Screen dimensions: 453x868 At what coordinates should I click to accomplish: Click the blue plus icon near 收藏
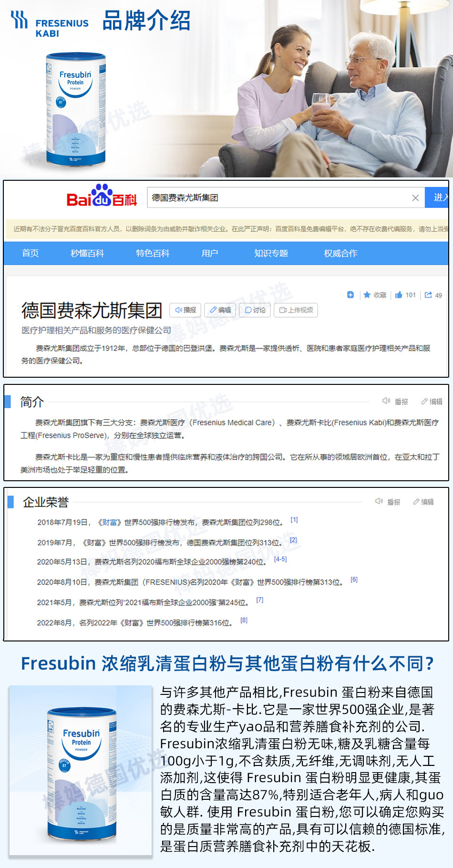(x=350, y=295)
